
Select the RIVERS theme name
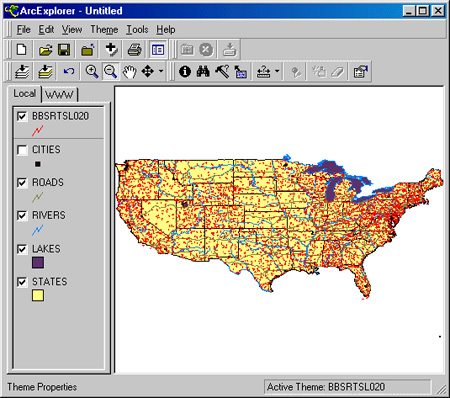(49, 215)
